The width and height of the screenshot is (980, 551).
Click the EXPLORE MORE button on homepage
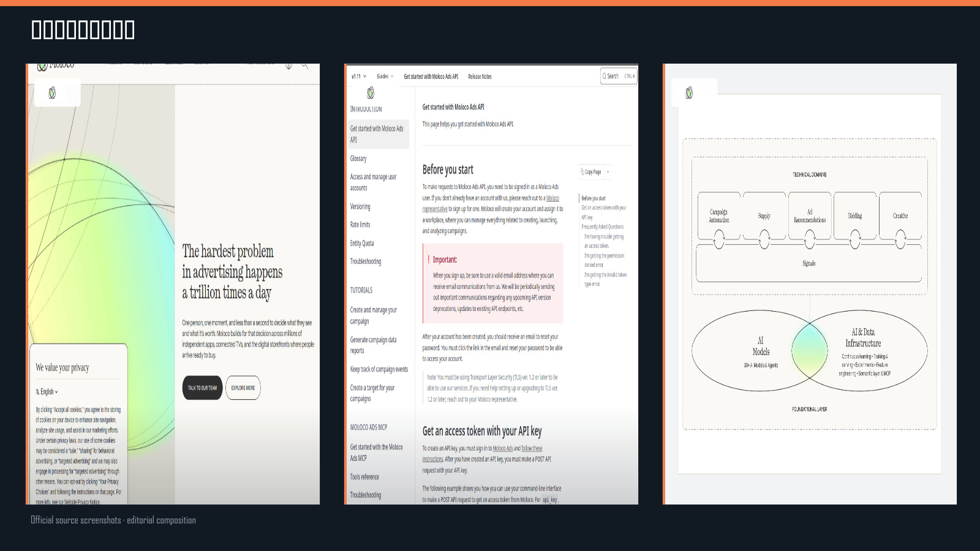[x=243, y=388]
